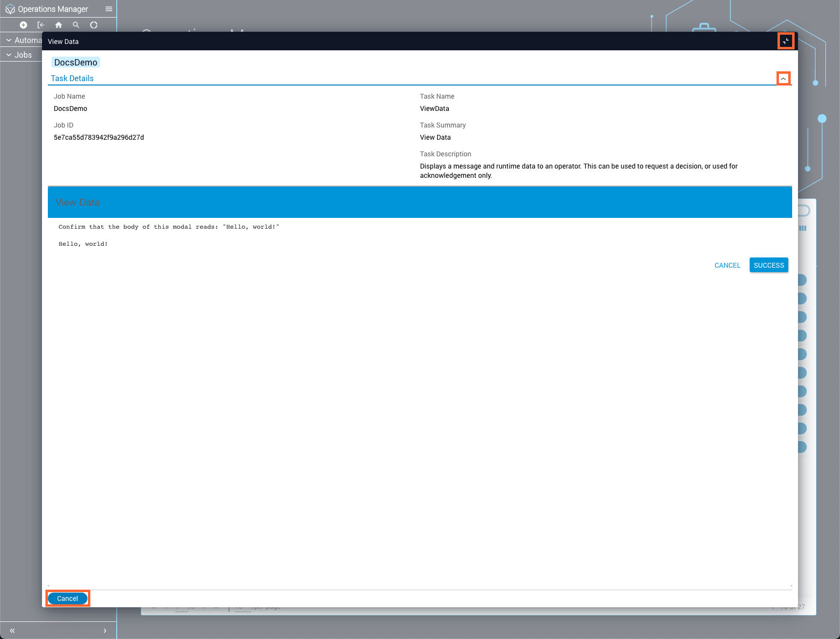Click the circular refresh icon in the sidebar toolbar
The image size is (840, 639).
pos(94,25)
